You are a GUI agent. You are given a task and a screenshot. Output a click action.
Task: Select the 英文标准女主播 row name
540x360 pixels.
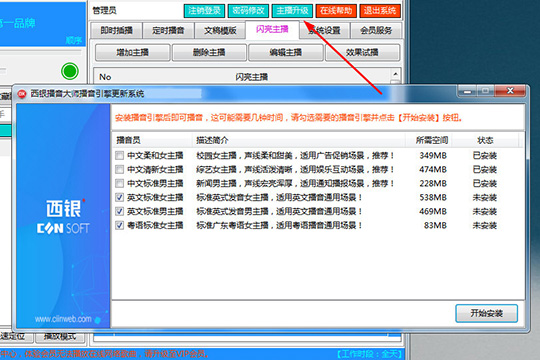click(155, 197)
